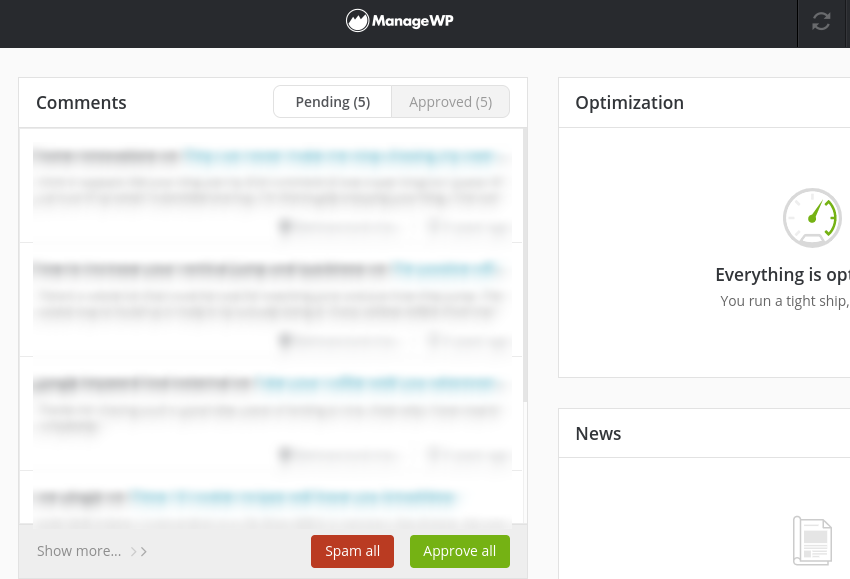850x579 pixels.
Task: Click the site icon in third comment
Action: click(285, 455)
